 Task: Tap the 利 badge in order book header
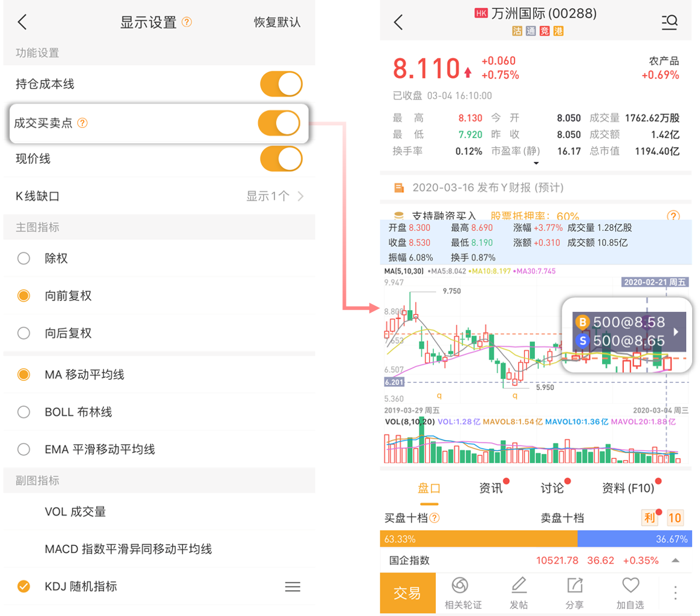coord(650,518)
